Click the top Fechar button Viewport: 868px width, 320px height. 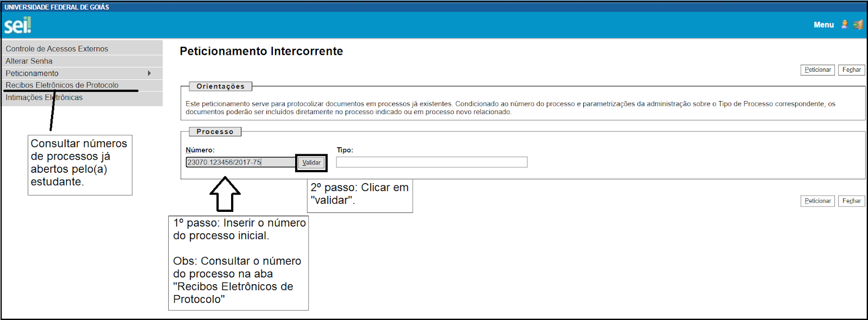(851, 70)
